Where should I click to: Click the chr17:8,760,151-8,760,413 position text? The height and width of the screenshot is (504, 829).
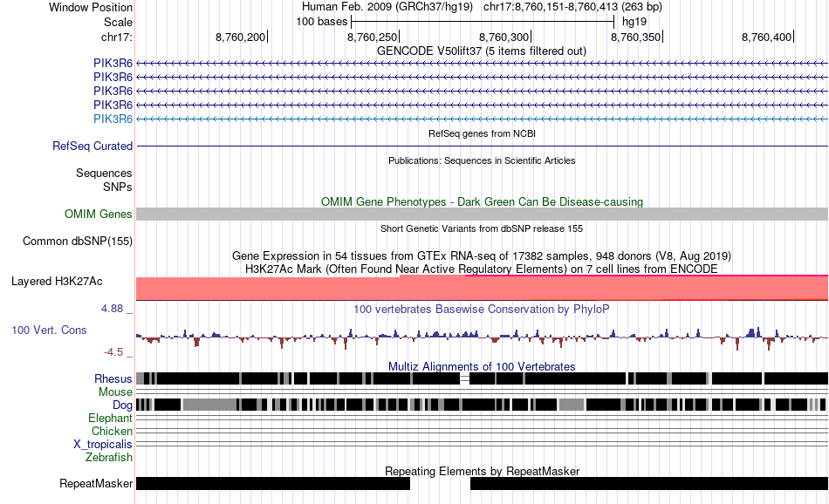click(572, 7)
